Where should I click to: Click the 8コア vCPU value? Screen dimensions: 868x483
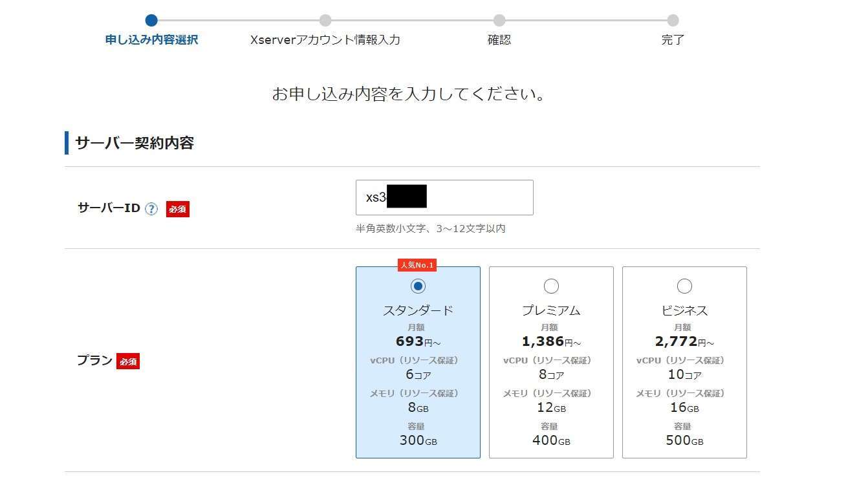[551, 374]
